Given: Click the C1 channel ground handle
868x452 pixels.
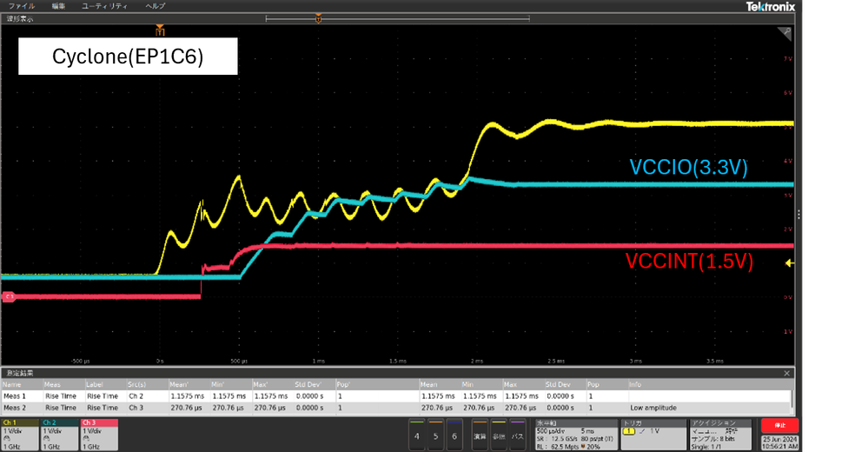Looking at the screenshot, I should point(9,297).
